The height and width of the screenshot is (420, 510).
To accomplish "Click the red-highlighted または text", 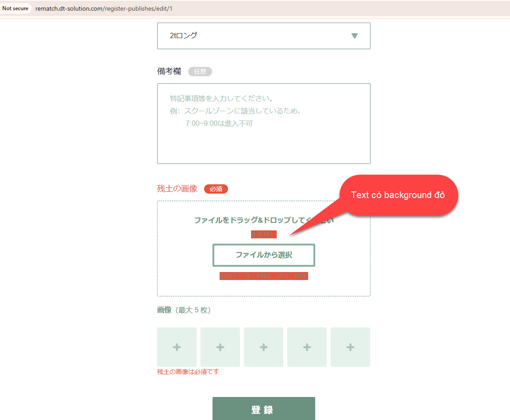I will pyautogui.click(x=264, y=235).
